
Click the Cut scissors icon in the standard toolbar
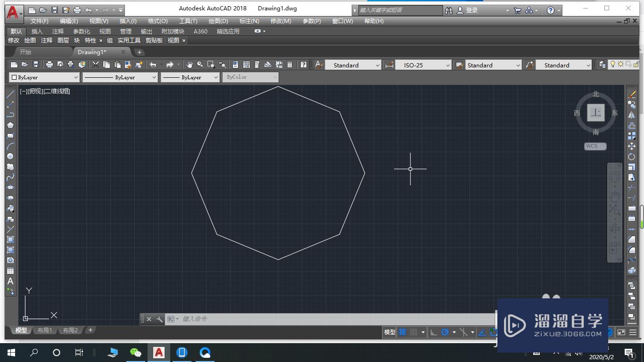[96, 65]
